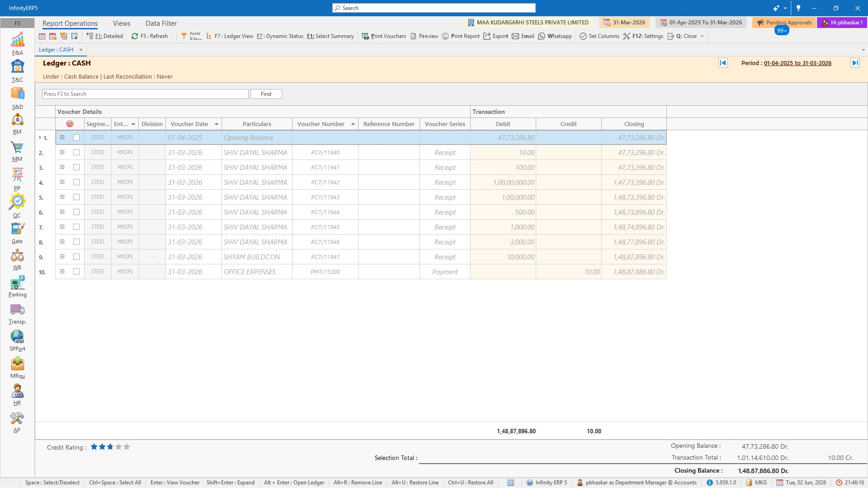Screen dimensions: 868x488
Task: Tick checkbox for voucher RCT/11941 row
Action: pyautogui.click(x=76, y=167)
